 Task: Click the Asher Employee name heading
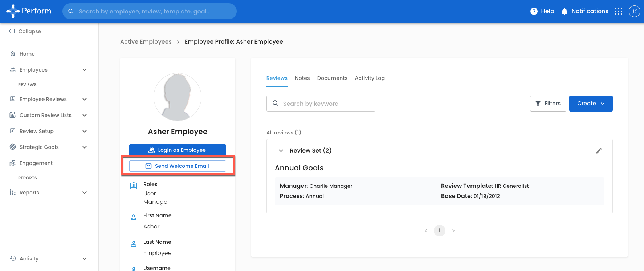(178, 132)
